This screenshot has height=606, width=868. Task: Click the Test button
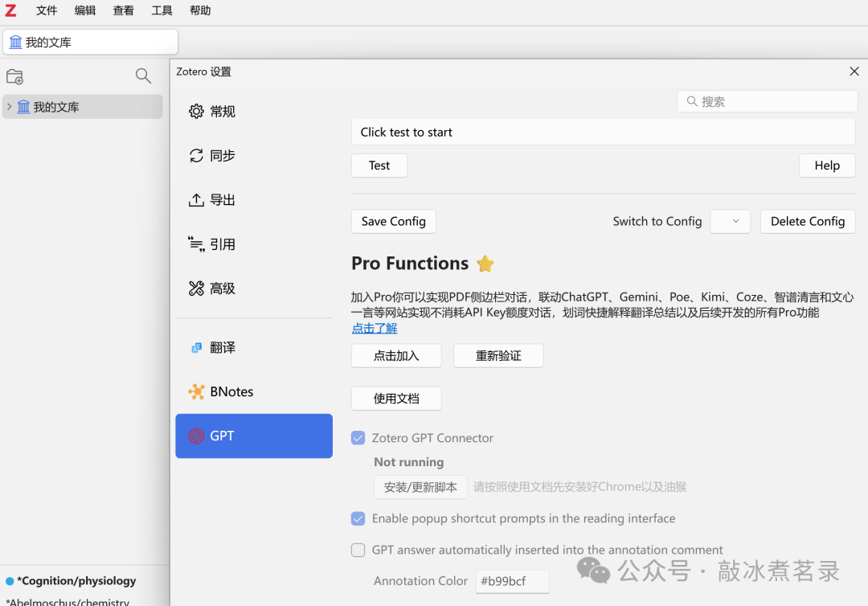tap(379, 166)
